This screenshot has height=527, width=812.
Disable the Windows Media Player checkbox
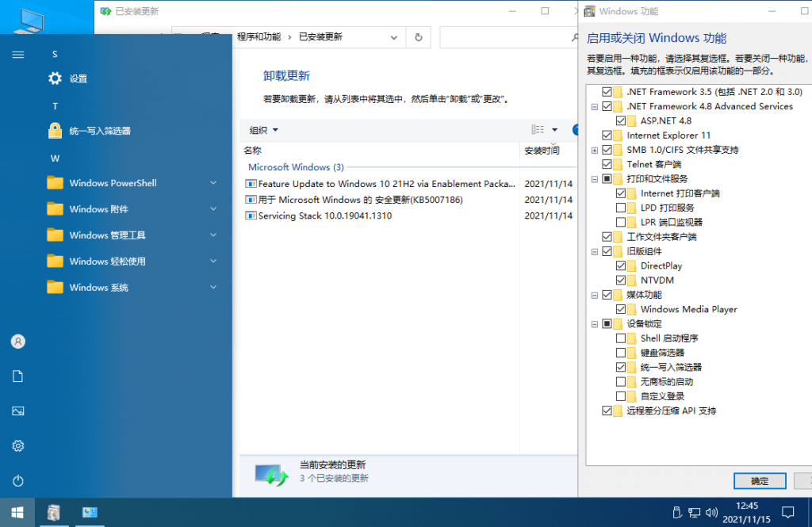click(x=621, y=309)
